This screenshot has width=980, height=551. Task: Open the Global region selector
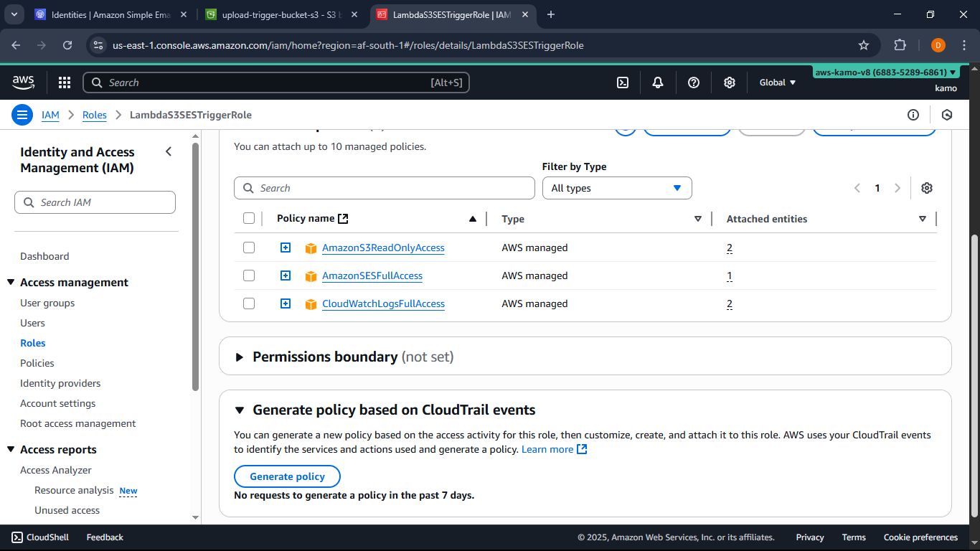[778, 83]
